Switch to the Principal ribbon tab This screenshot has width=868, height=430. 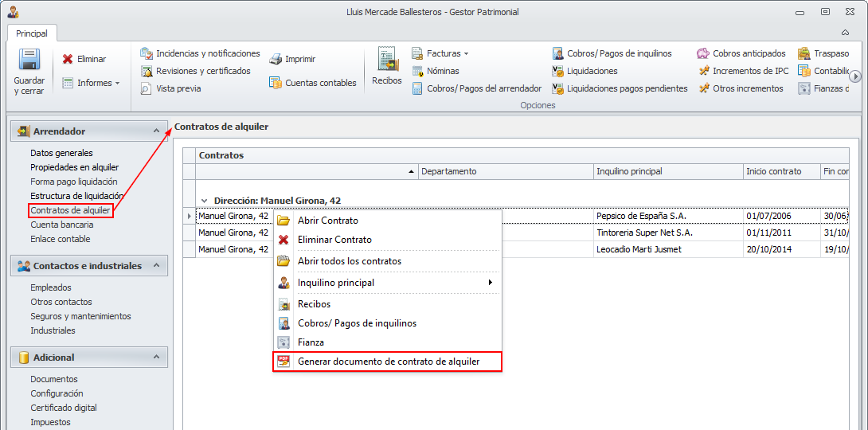tap(32, 33)
